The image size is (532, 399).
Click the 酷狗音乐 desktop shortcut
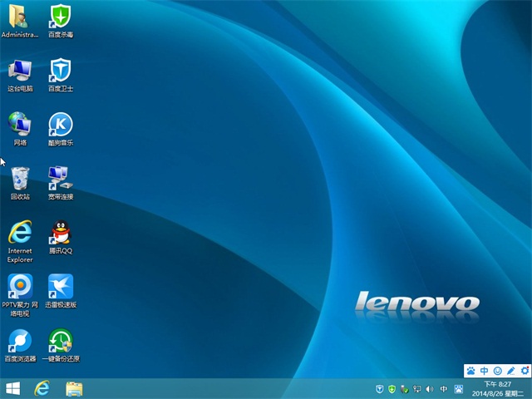[x=60, y=125]
